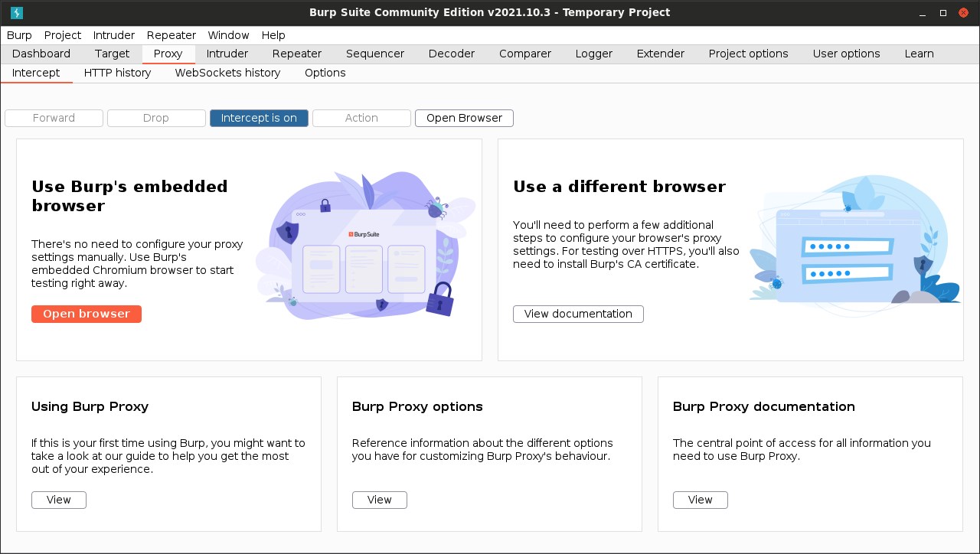Switch to the Dashboard tab
Screen dimensions: 980x554
(x=41, y=54)
